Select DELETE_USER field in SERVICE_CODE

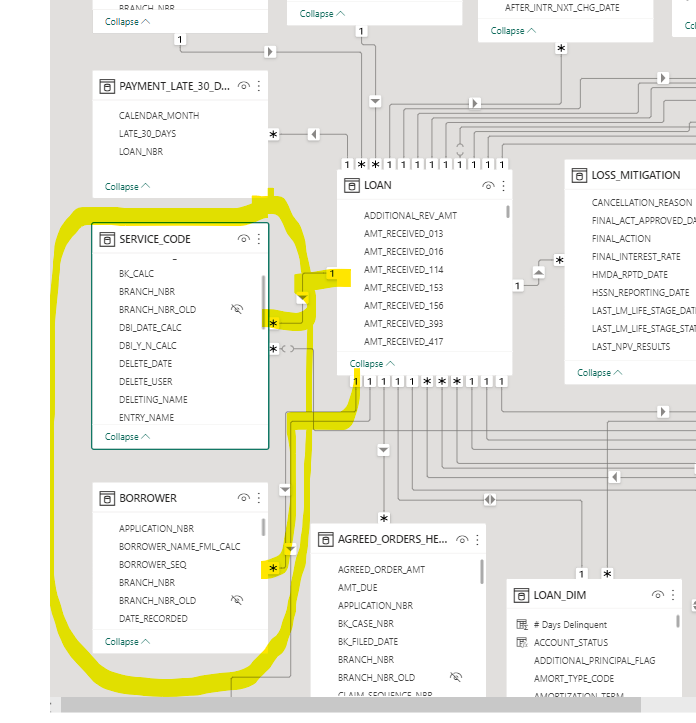click(146, 381)
